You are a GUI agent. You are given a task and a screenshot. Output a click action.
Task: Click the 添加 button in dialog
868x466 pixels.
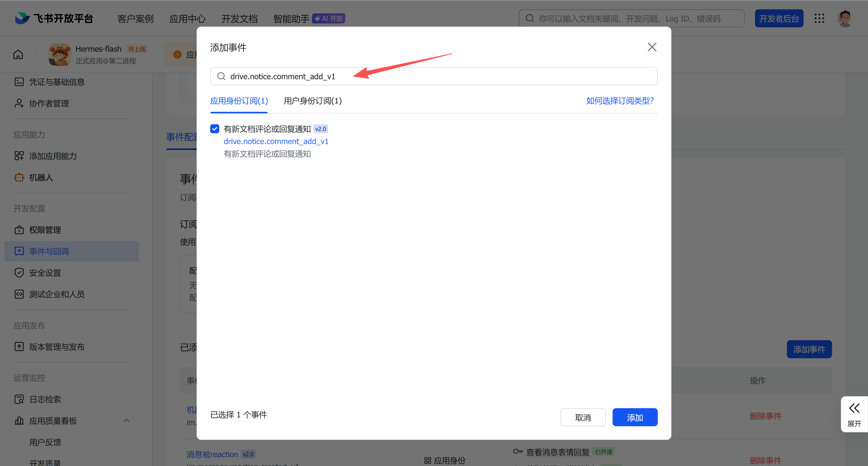click(635, 417)
